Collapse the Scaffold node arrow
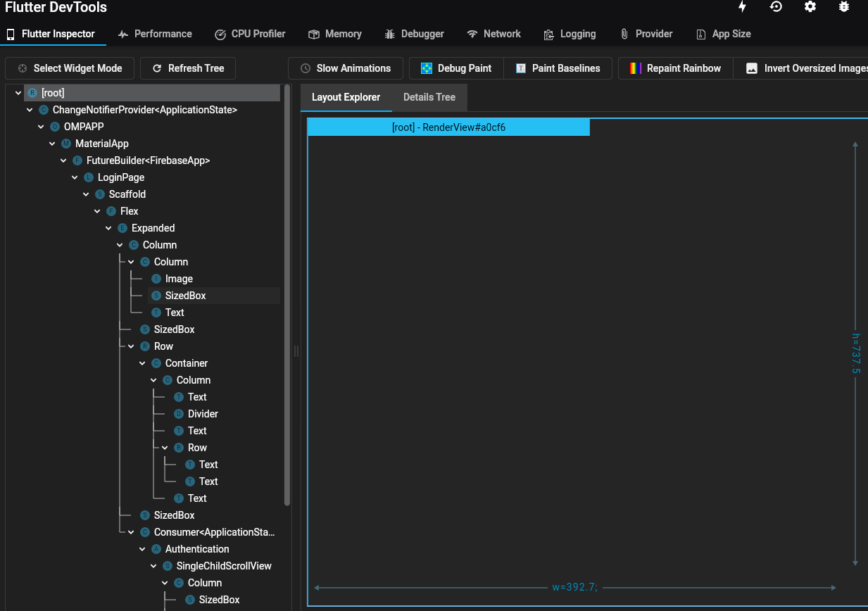This screenshot has height=611, width=868. click(86, 194)
